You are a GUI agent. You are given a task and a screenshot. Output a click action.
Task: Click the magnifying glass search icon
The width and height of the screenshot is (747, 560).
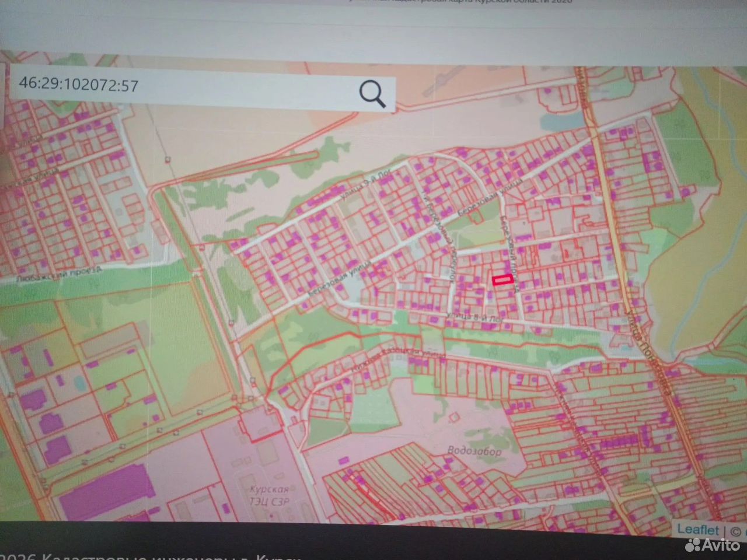pyautogui.click(x=372, y=93)
